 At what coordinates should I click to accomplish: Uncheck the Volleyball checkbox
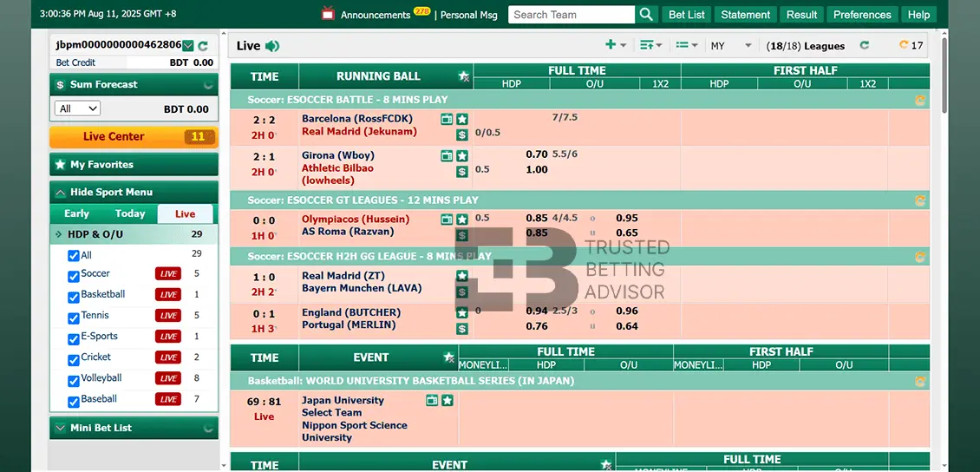[74, 381]
